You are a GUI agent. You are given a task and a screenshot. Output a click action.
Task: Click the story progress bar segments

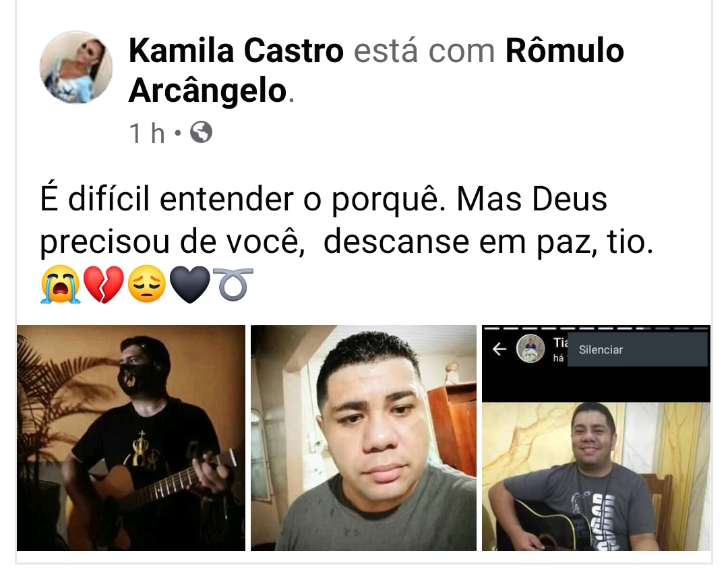point(596,328)
